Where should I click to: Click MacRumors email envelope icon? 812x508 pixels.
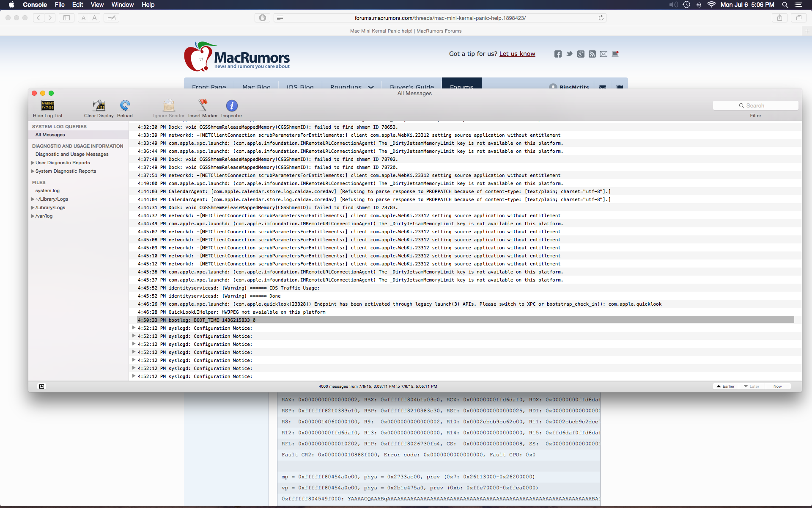pos(604,54)
